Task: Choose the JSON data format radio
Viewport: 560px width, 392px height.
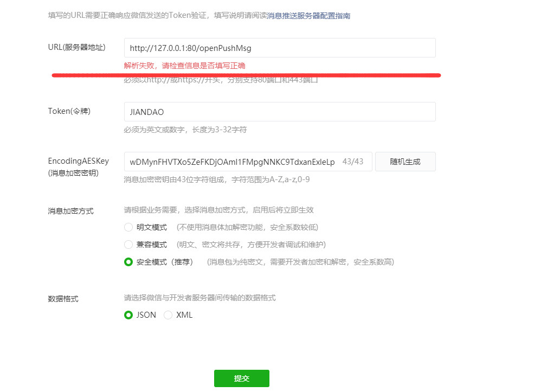Action: click(128, 315)
